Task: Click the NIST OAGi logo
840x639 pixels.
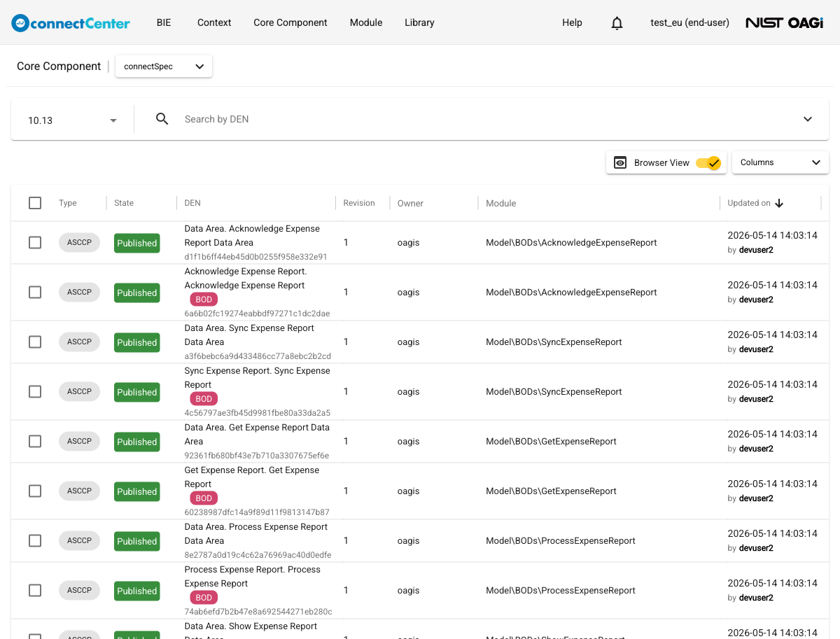Action: 784,22
